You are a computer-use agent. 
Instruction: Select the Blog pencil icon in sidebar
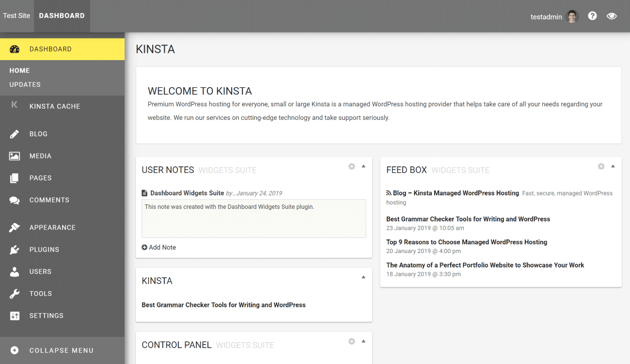tap(14, 134)
